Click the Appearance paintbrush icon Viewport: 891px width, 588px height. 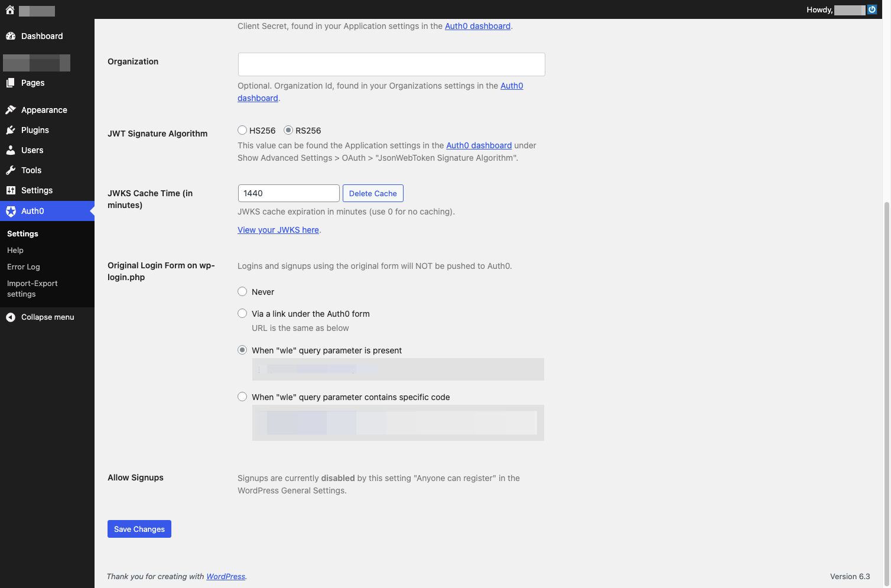point(11,110)
